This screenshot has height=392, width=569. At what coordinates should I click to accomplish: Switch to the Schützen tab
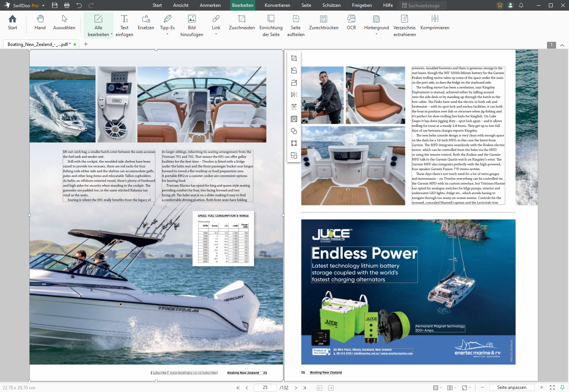[x=332, y=5]
